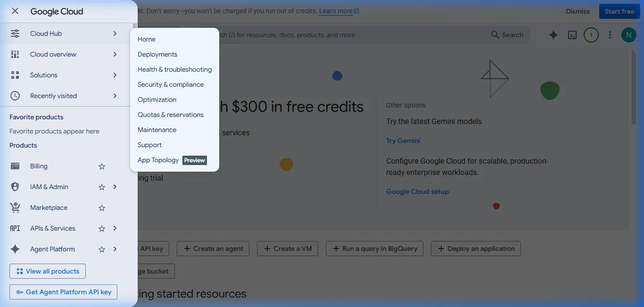Star IAM & Admin as favorite
This screenshot has width=644, height=307.
pyautogui.click(x=102, y=187)
